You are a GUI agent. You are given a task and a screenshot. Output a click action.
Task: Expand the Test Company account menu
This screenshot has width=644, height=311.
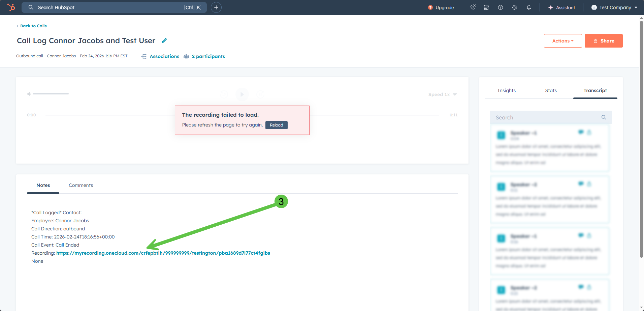(x=614, y=7)
